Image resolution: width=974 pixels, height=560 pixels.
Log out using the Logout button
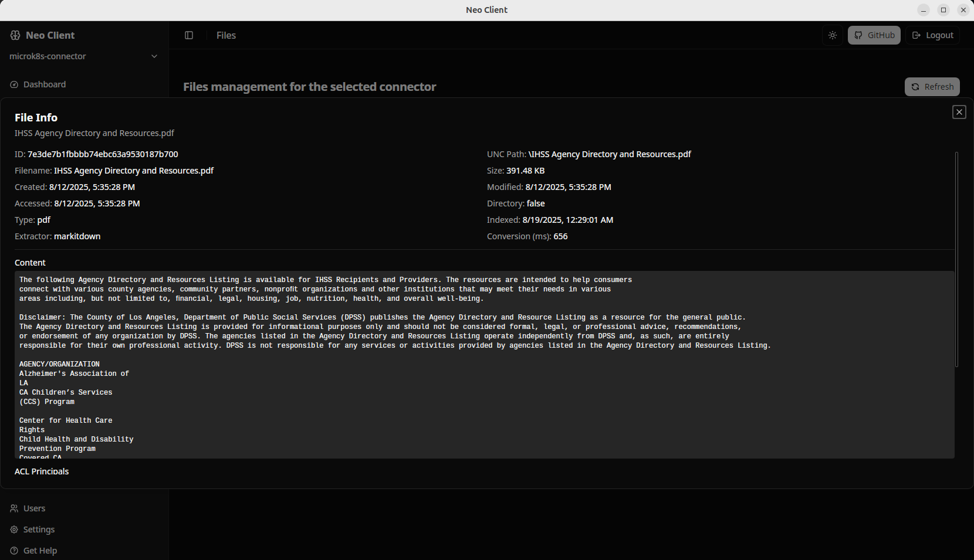[x=932, y=35]
